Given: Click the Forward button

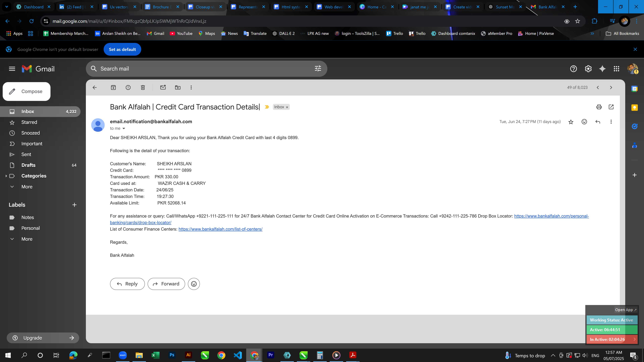Looking at the screenshot, I should point(166,284).
